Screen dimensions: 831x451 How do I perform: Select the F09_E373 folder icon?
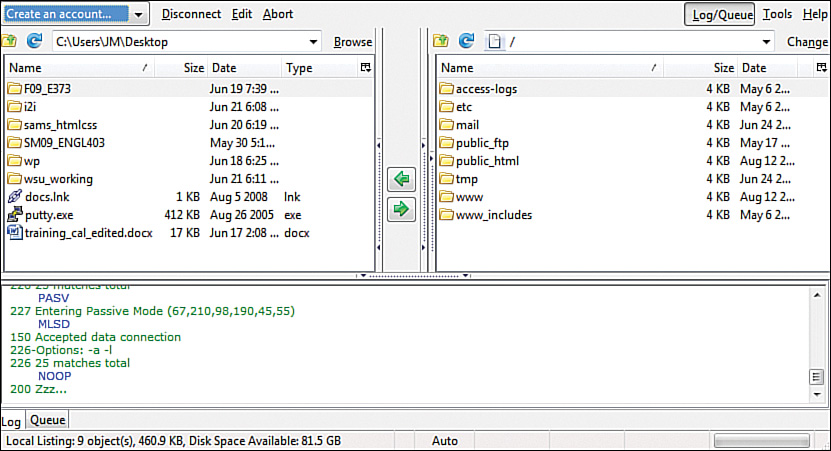(15, 89)
